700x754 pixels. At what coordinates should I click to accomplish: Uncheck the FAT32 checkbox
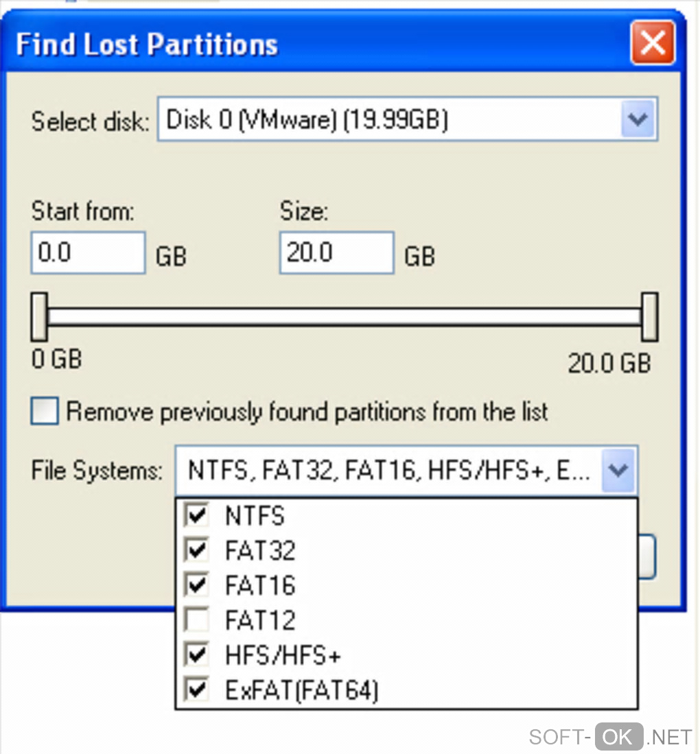pos(197,550)
